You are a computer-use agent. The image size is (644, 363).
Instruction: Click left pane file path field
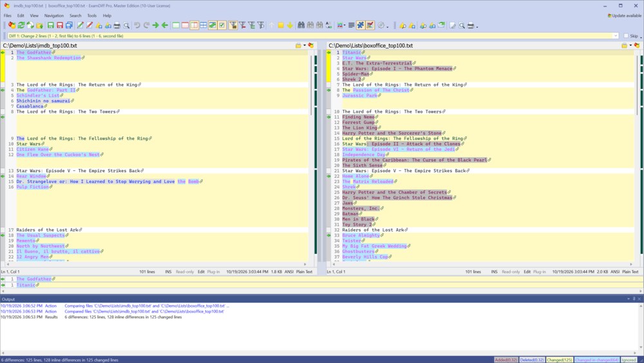148,46
